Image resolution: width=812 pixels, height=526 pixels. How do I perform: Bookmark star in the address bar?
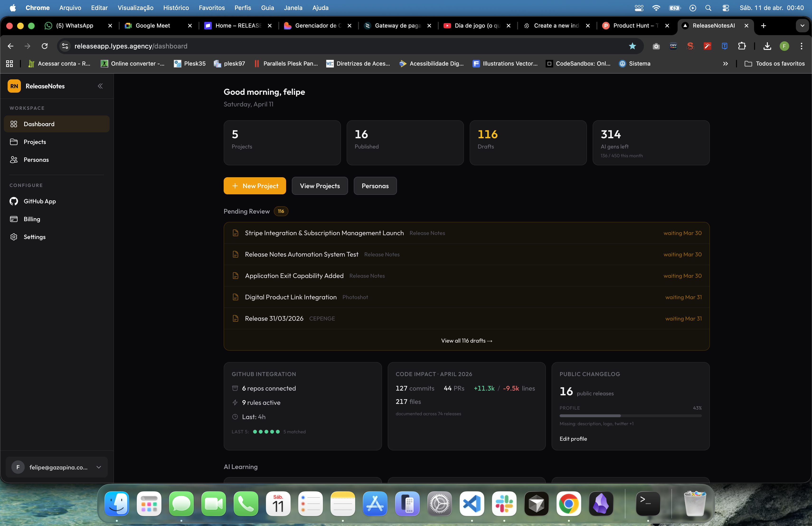point(632,46)
